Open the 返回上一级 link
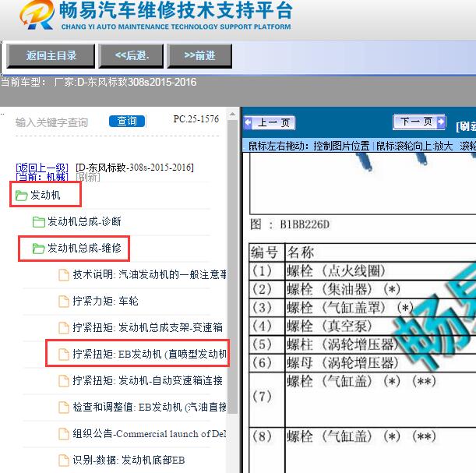The height and width of the screenshot is (473, 476). (x=42, y=168)
